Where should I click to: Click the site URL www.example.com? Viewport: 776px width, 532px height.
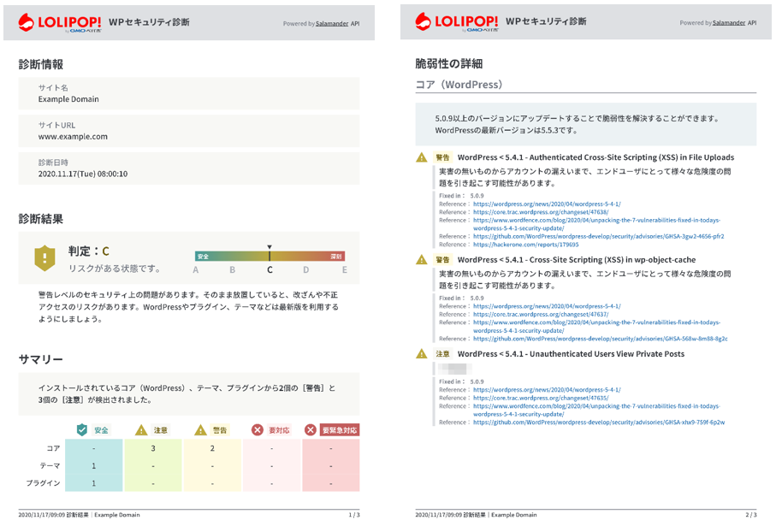(73, 137)
